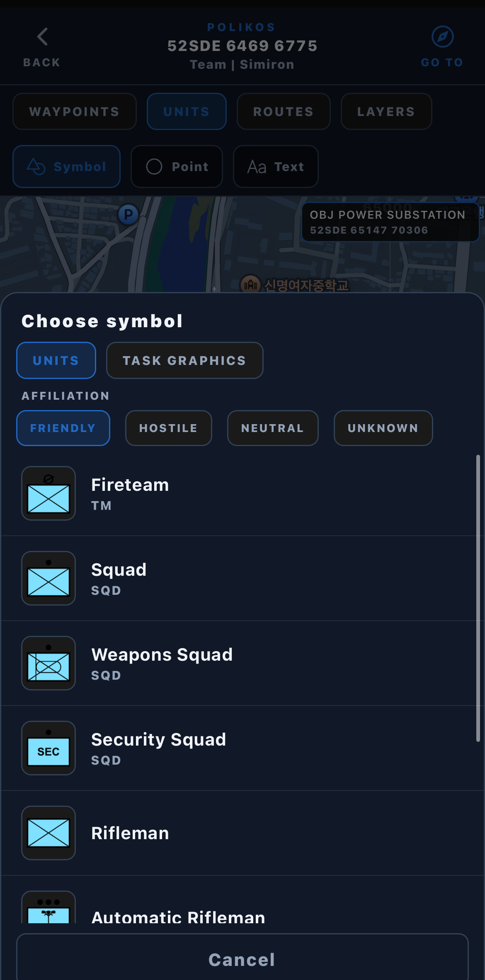The height and width of the screenshot is (980, 485).
Task: Tap the back chevron icon
Action: pos(42,37)
